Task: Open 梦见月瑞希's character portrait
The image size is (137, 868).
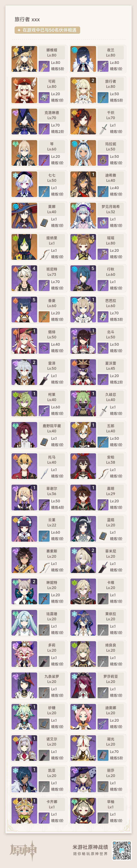Action: coord(83,216)
